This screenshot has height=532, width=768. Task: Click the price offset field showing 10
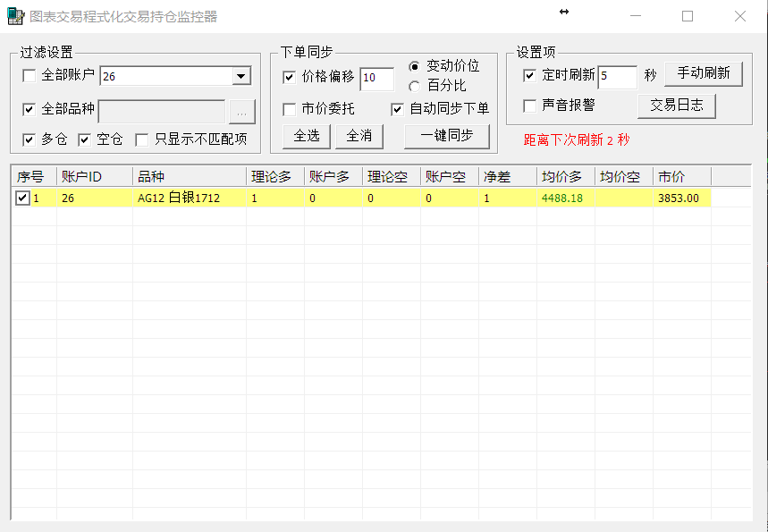(x=376, y=79)
